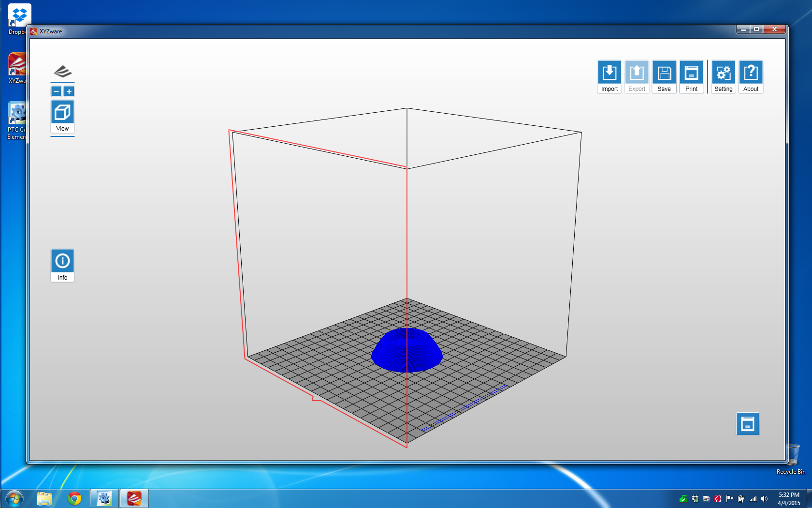Open File Explorer from the taskbar

point(44,498)
